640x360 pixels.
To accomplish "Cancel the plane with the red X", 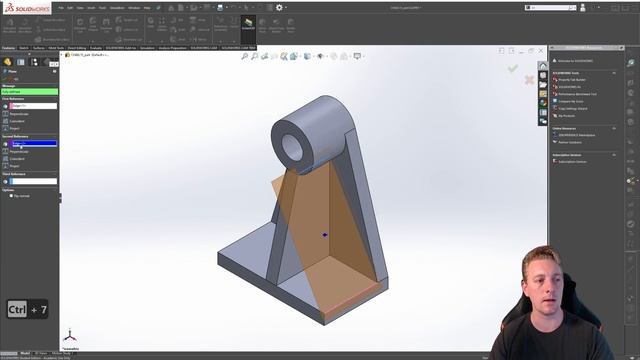I will click(529, 80).
